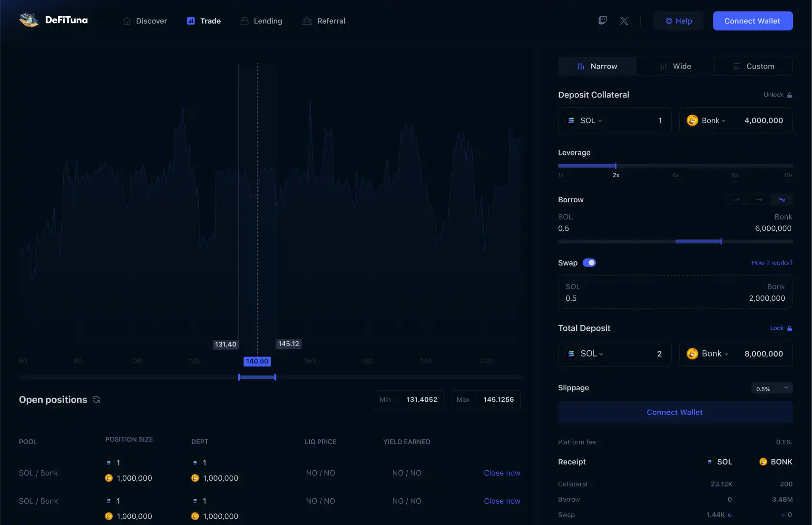The image size is (812, 525).
Task: Click the Max price field 145.1256
Action: point(486,399)
